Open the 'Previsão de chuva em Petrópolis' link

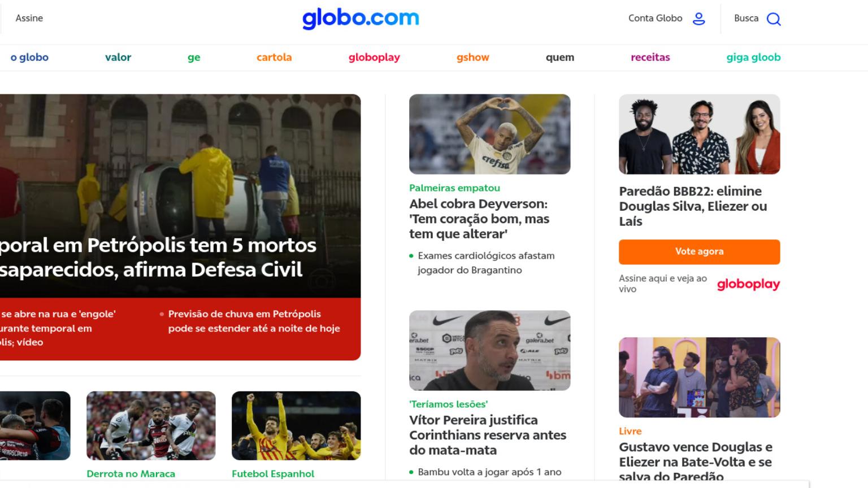coord(254,321)
